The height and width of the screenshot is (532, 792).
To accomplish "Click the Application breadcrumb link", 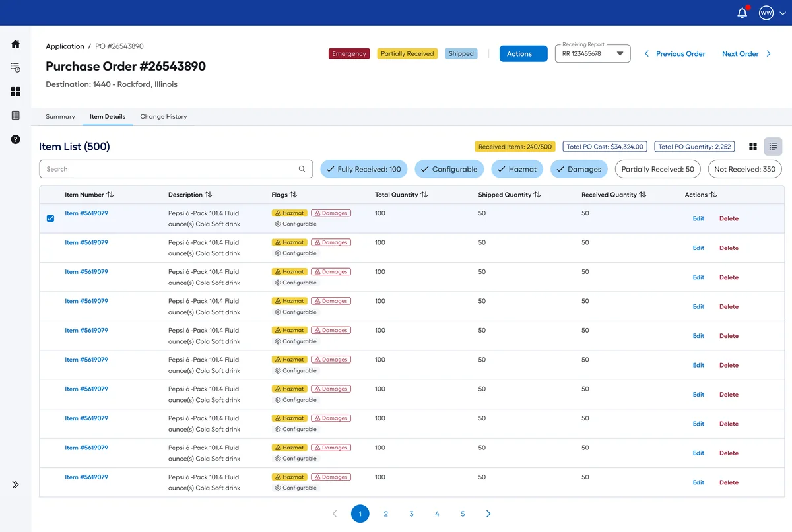I will coord(65,46).
